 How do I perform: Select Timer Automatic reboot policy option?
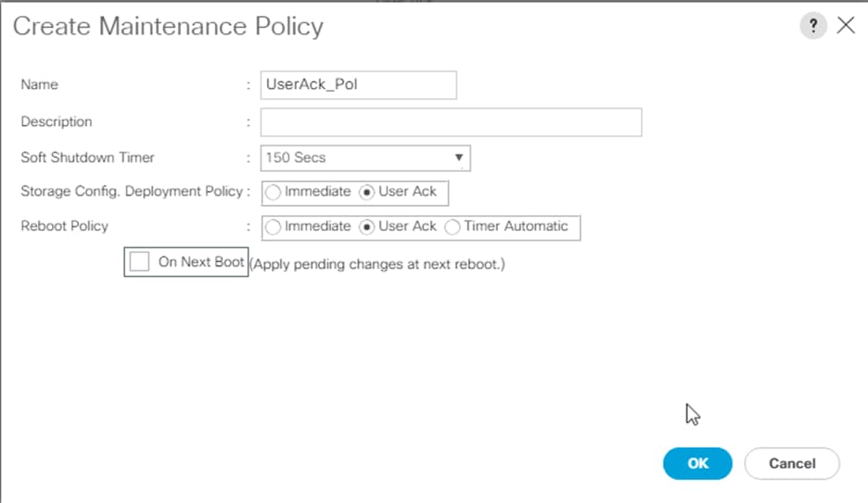click(453, 227)
